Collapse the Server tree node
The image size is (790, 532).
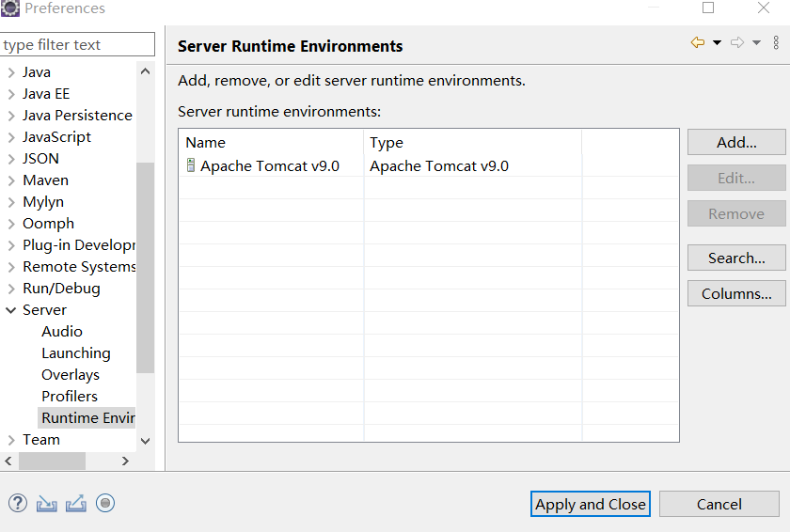pyautogui.click(x=10, y=310)
